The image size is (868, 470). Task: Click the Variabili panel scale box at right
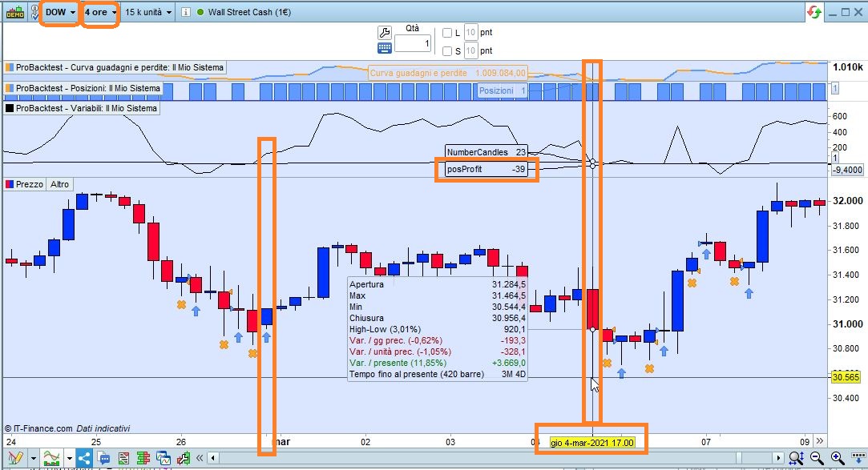(x=835, y=158)
